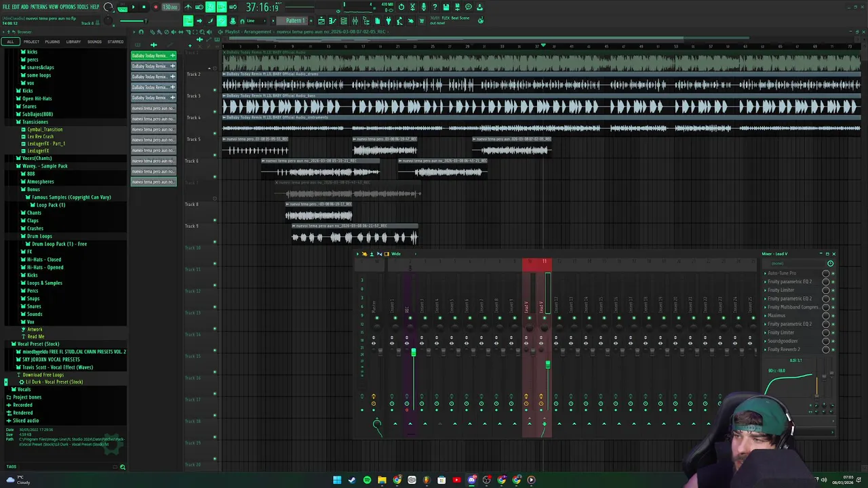
Task: Open the Pattern 1 selector
Action: click(292, 21)
